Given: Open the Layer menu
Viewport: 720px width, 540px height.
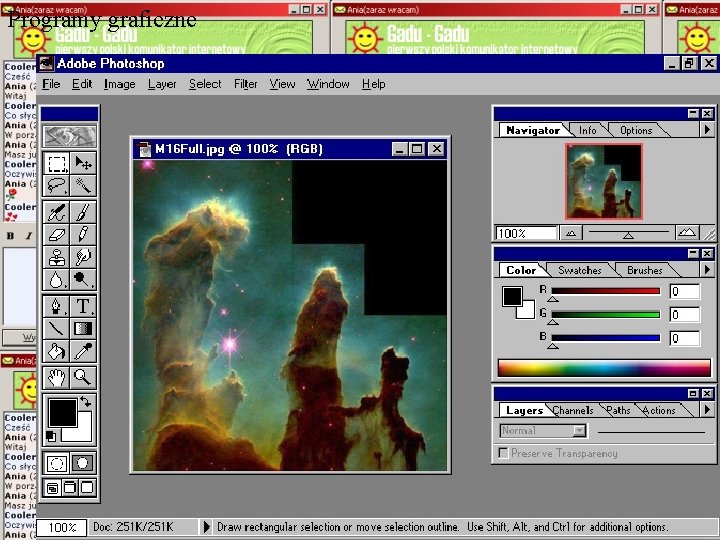Looking at the screenshot, I should 162,84.
